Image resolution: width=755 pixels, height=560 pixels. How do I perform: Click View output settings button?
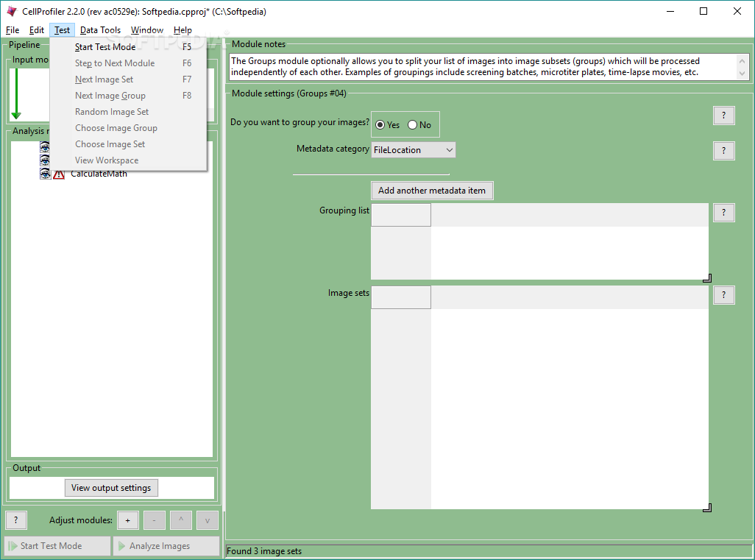tap(111, 488)
